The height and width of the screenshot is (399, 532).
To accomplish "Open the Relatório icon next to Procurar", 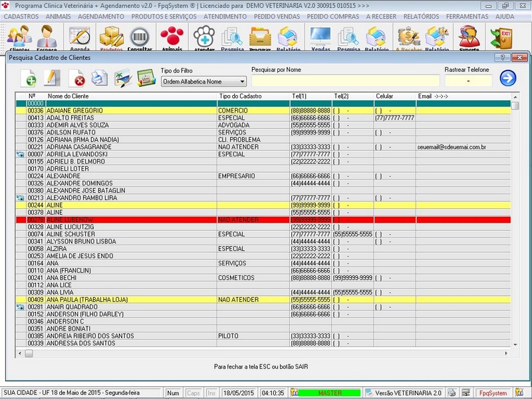I will click(288, 37).
